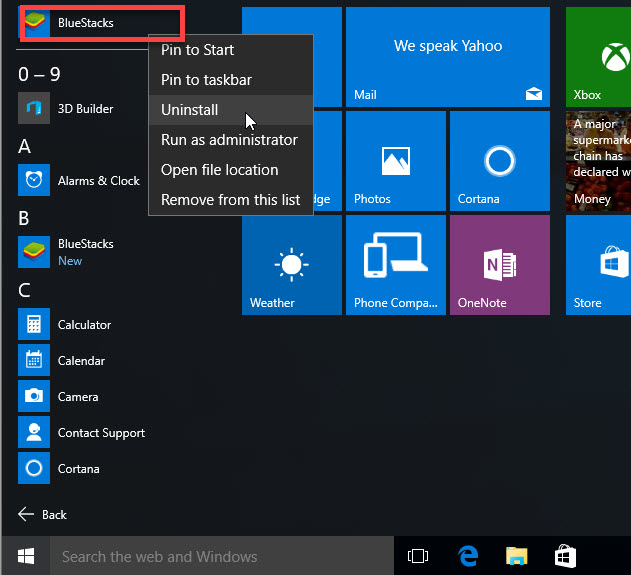This screenshot has height=575, width=631.
Task: Click the 0 – 9 section header
Action: pos(39,74)
